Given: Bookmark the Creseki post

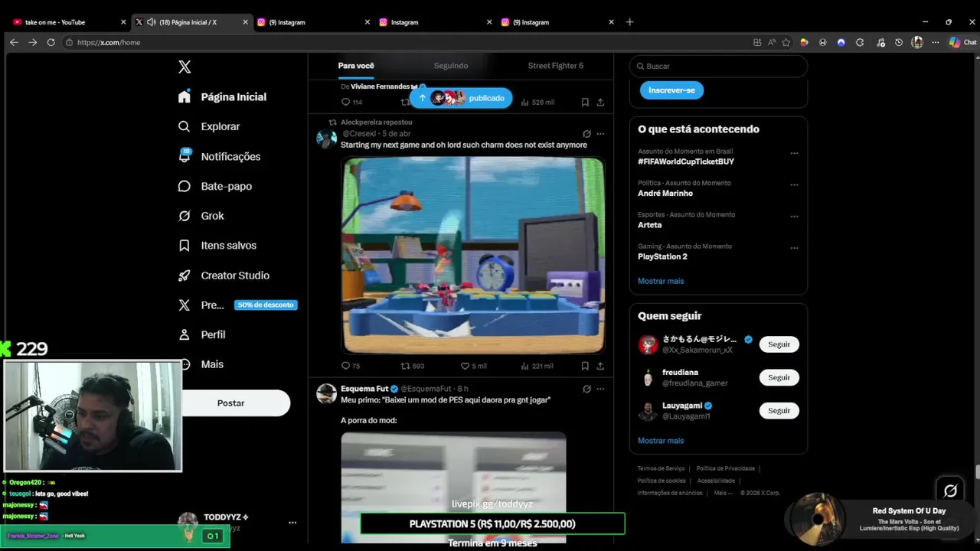Looking at the screenshot, I should click(585, 366).
